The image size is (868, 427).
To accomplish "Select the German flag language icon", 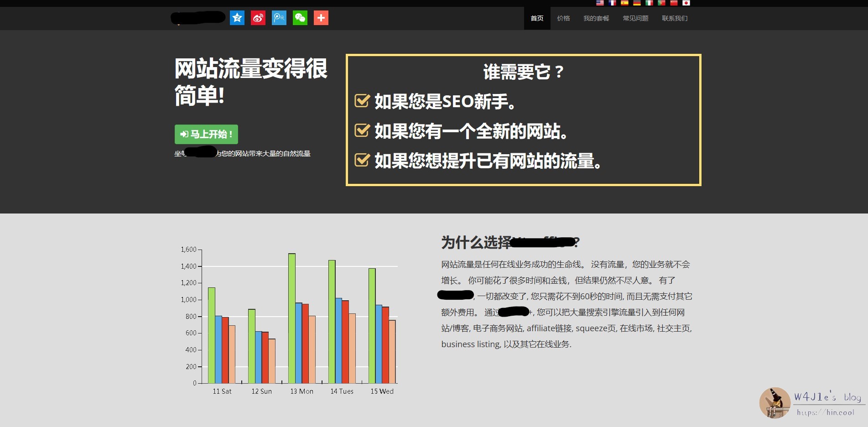I will (x=637, y=3).
